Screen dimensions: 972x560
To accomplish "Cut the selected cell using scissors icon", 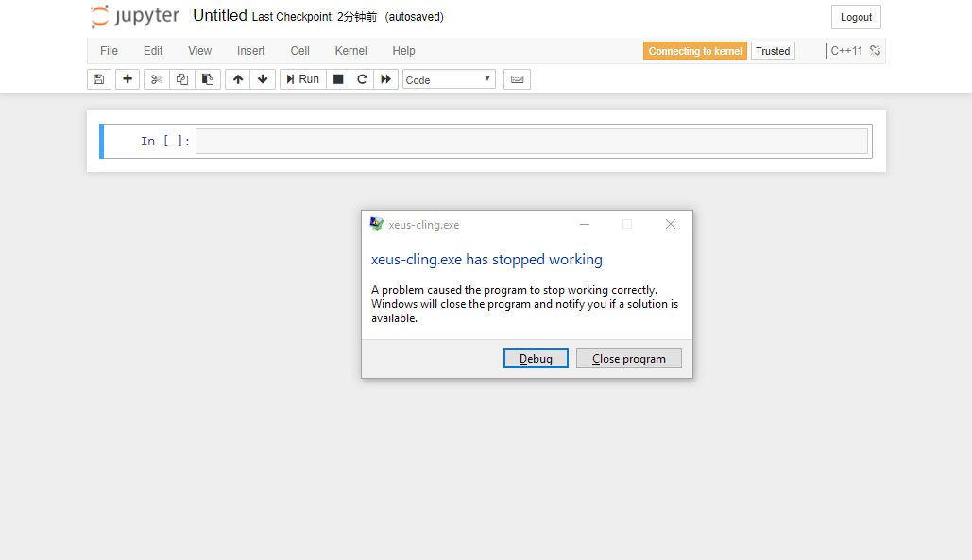I will [156, 78].
